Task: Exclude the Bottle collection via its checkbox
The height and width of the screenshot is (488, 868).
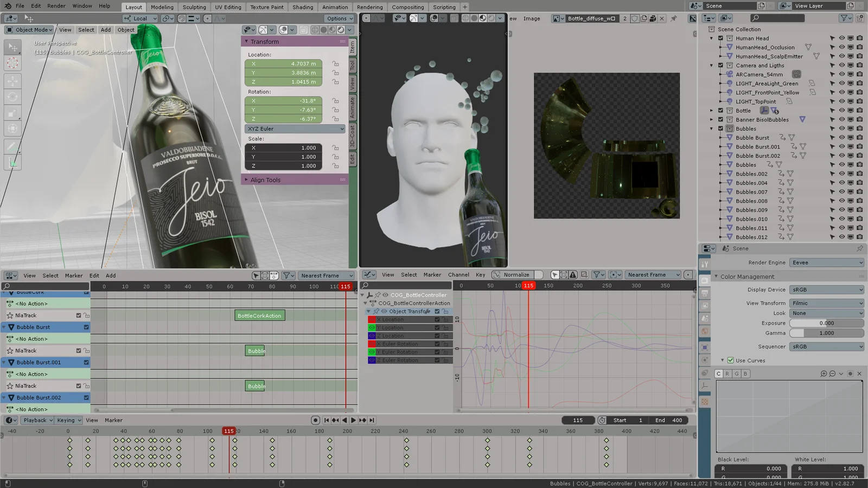Action: tap(721, 111)
